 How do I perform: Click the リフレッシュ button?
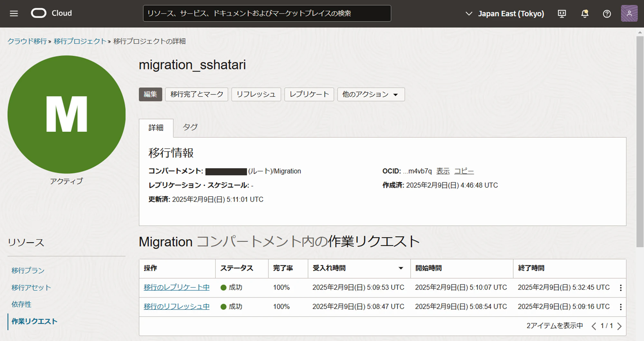click(256, 94)
